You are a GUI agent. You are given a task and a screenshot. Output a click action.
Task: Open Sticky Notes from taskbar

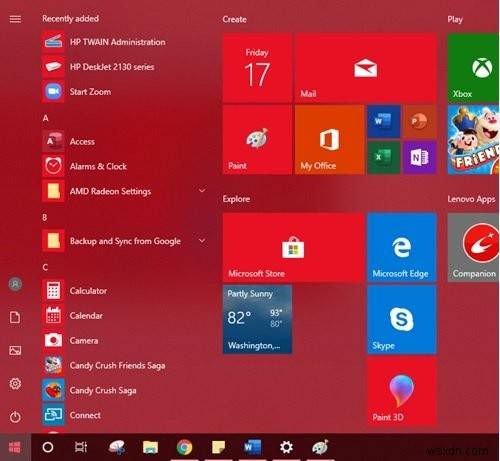(x=218, y=447)
